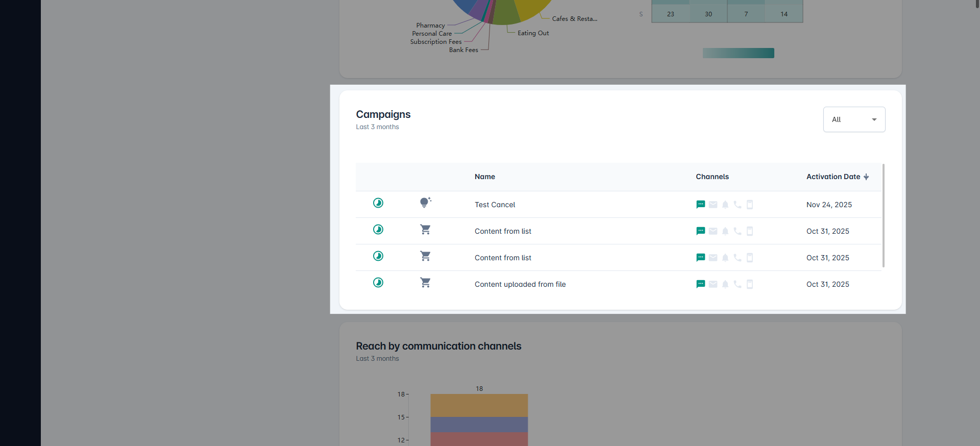
Task: Click heatmap cell labeled 7
Action: click(x=746, y=14)
